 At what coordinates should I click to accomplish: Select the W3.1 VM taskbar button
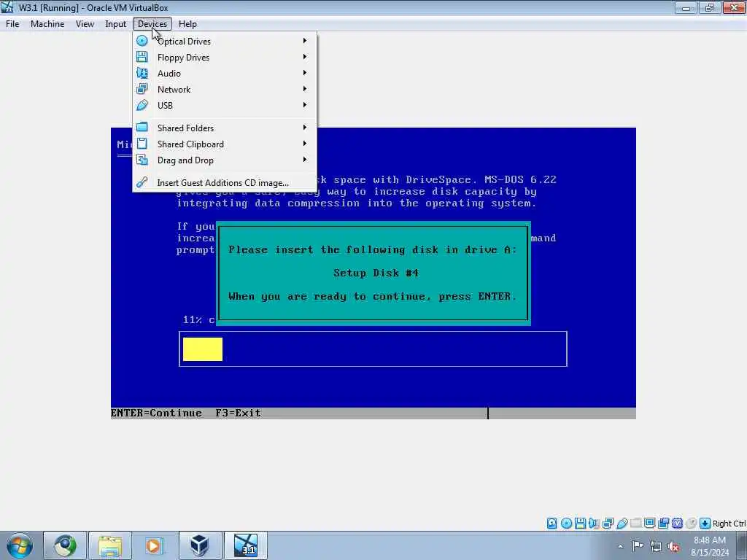246,545
